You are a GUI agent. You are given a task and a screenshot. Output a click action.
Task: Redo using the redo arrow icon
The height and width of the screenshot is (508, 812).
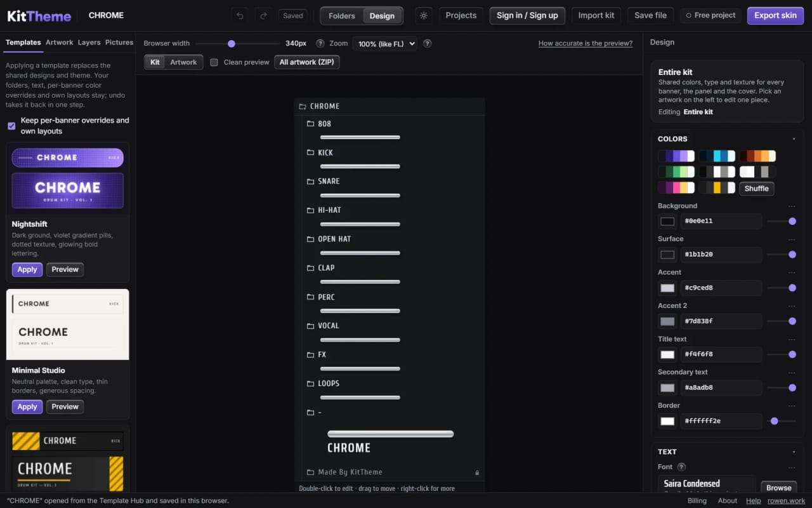(264, 15)
